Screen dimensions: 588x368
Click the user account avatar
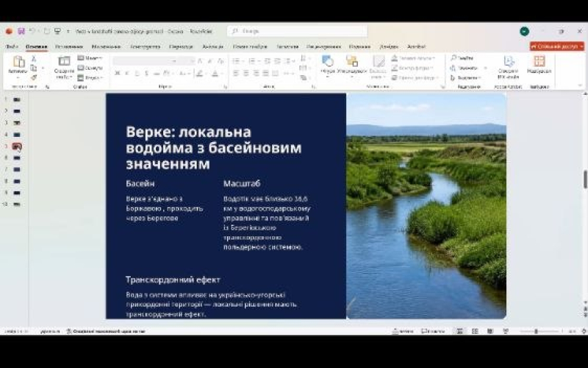pyautogui.click(x=524, y=32)
